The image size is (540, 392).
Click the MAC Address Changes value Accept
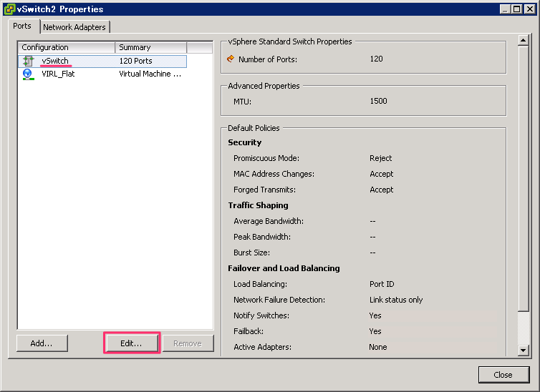tap(381, 174)
